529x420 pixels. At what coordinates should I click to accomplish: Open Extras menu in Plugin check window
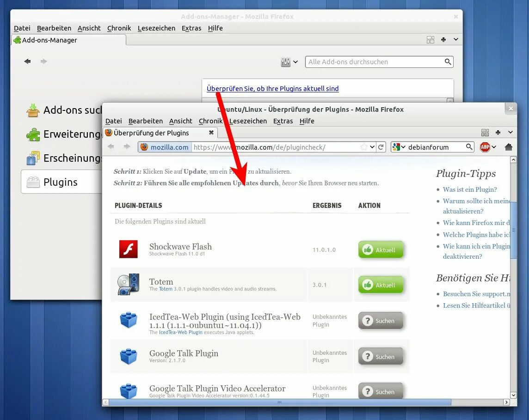tap(283, 121)
